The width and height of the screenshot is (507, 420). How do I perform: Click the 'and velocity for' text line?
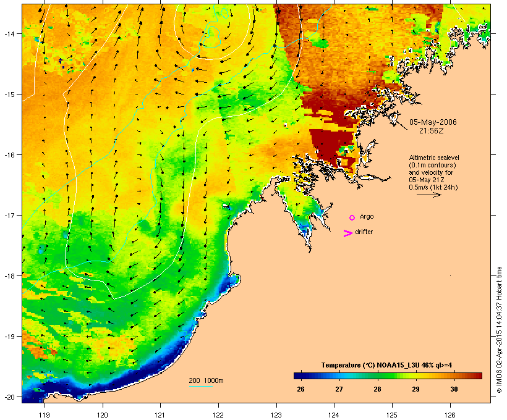(x=431, y=172)
